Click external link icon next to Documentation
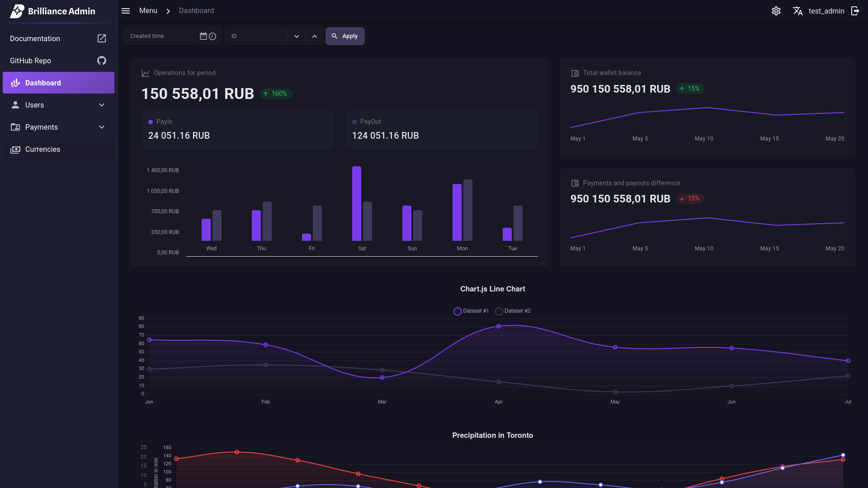The image size is (868, 488). click(101, 38)
